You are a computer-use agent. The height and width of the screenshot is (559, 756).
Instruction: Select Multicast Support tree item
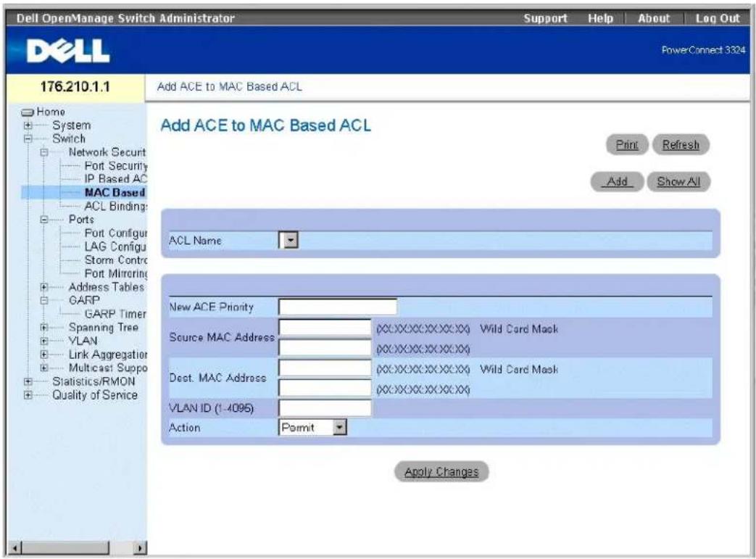pyautogui.click(x=107, y=368)
